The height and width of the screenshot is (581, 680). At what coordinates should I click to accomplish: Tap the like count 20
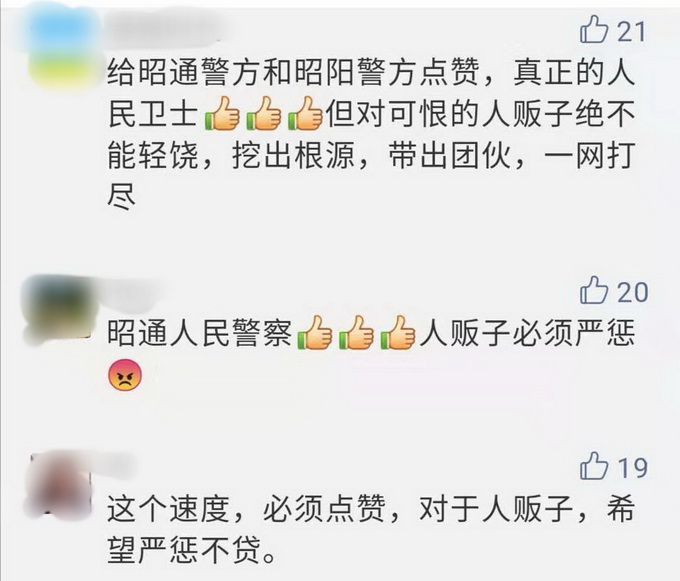(x=633, y=292)
